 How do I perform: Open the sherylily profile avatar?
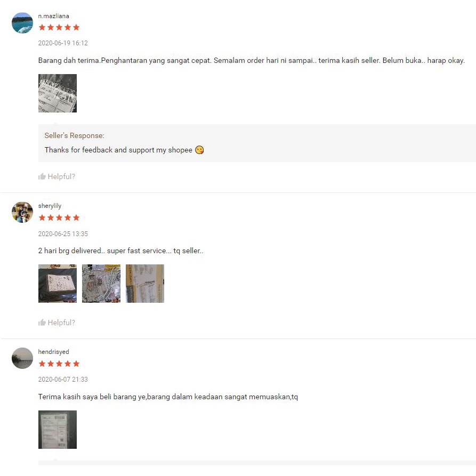pyautogui.click(x=22, y=212)
